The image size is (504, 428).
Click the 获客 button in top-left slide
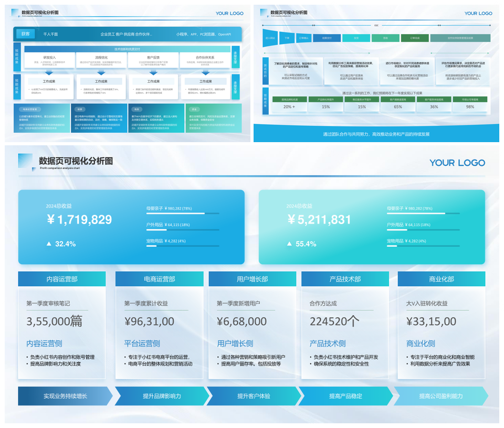click(x=25, y=34)
